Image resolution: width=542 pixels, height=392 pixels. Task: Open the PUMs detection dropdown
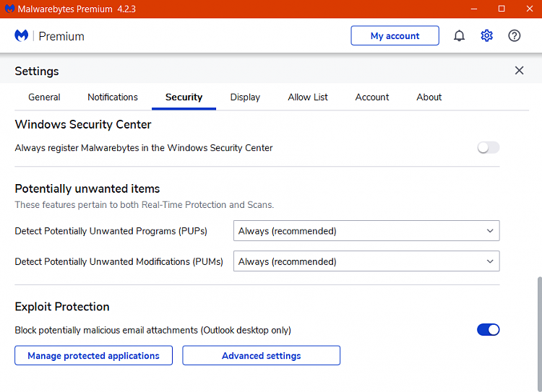(x=366, y=261)
